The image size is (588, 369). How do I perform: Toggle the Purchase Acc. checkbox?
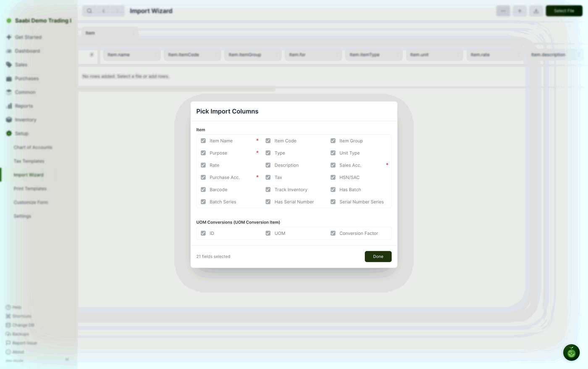click(203, 177)
